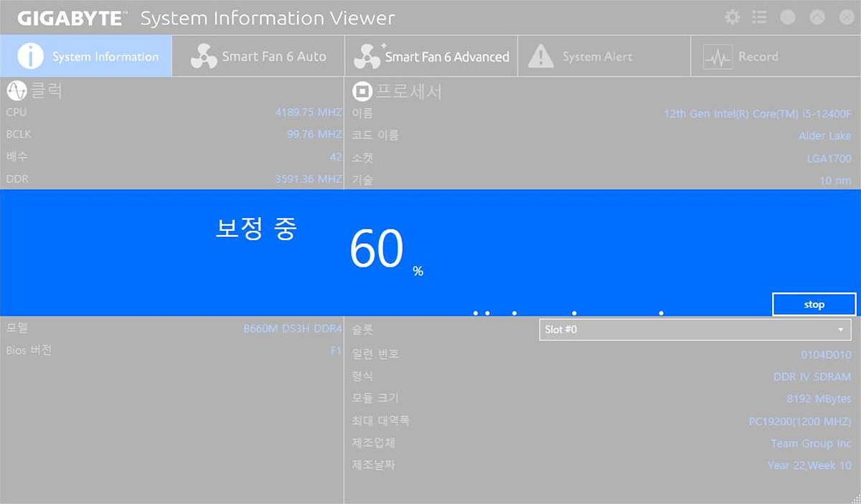Switch to Smart Fan 6 Auto tab
861x504 pixels.
tap(258, 56)
